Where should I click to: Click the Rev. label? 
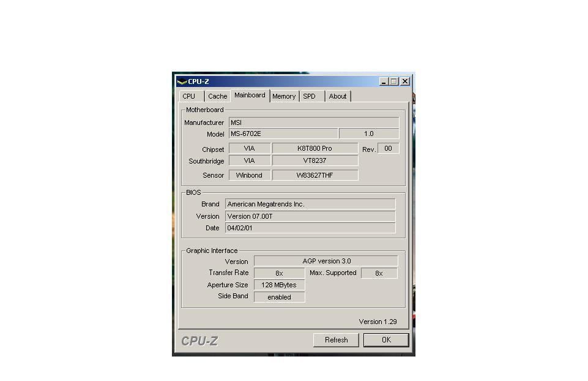(x=368, y=149)
